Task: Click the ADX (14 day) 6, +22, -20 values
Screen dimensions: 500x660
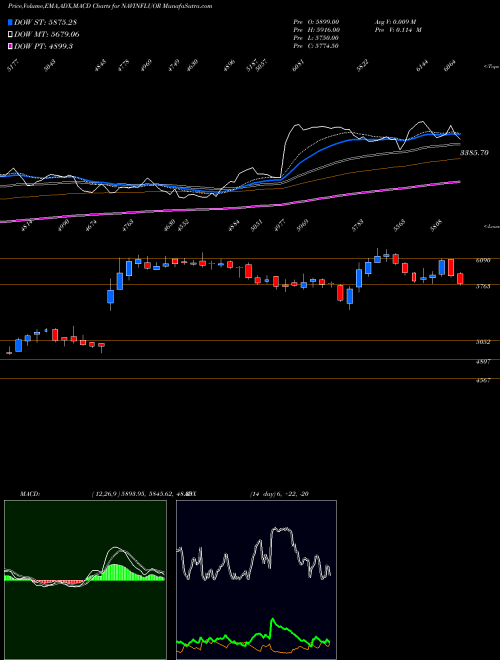Action: click(280, 494)
